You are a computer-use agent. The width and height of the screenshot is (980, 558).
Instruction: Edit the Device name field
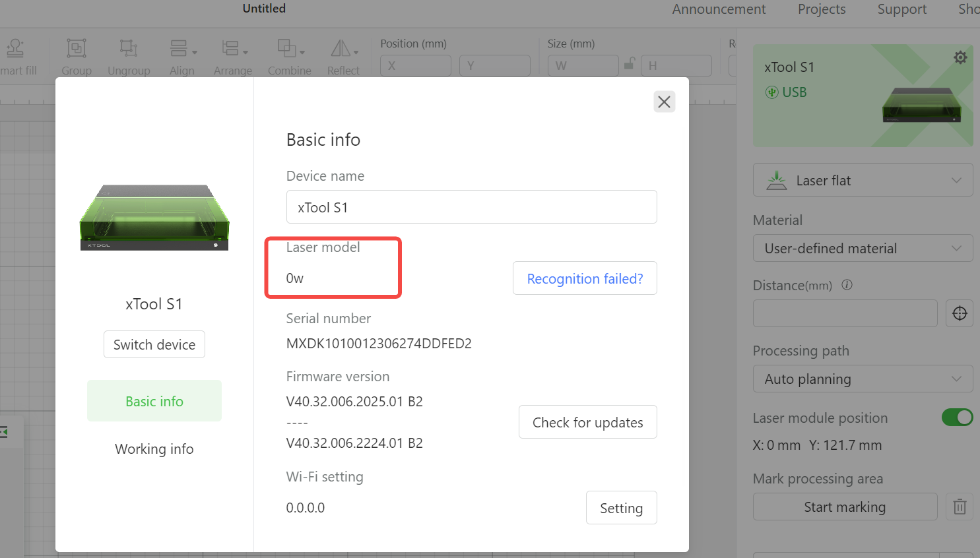click(472, 207)
